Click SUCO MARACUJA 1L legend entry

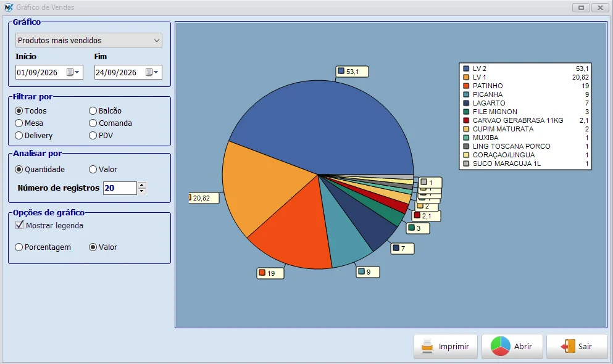point(507,163)
